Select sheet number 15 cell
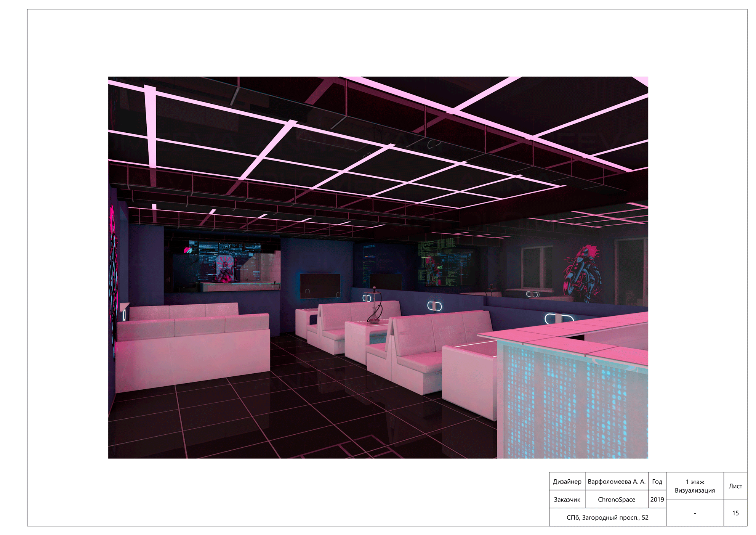Viewport: 756px width, 535px height. [x=735, y=513]
